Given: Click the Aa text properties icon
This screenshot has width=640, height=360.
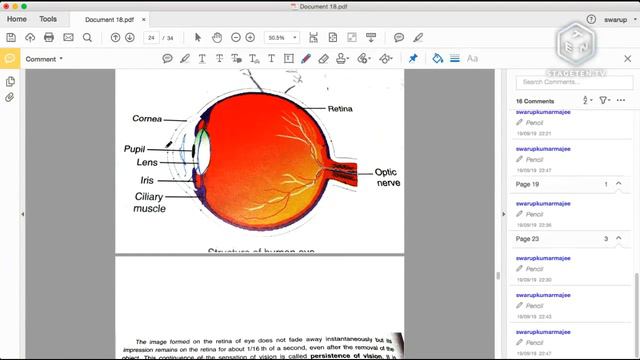Looking at the screenshot, I should (472, 58).
